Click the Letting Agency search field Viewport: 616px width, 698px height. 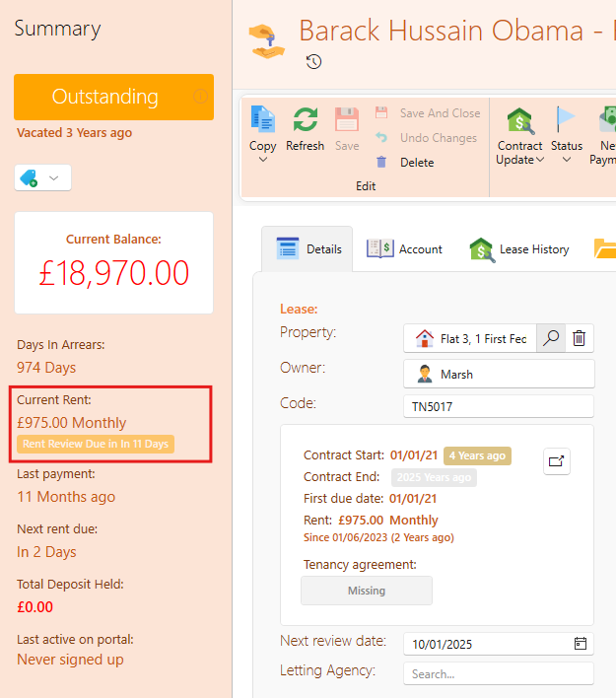tap(499, 673)
